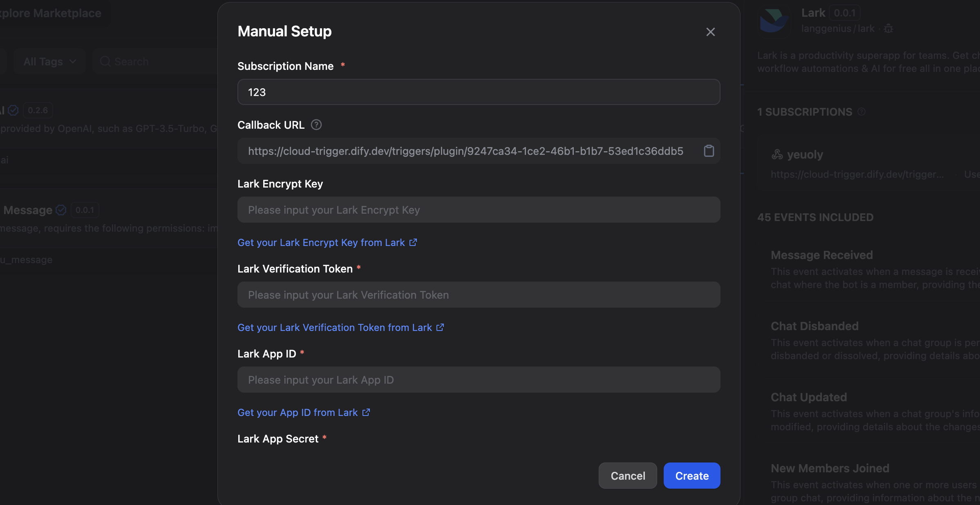The image size is (980, 505).
Task: Click external link icon beside App ID link
Action: [x=366, y=412]
